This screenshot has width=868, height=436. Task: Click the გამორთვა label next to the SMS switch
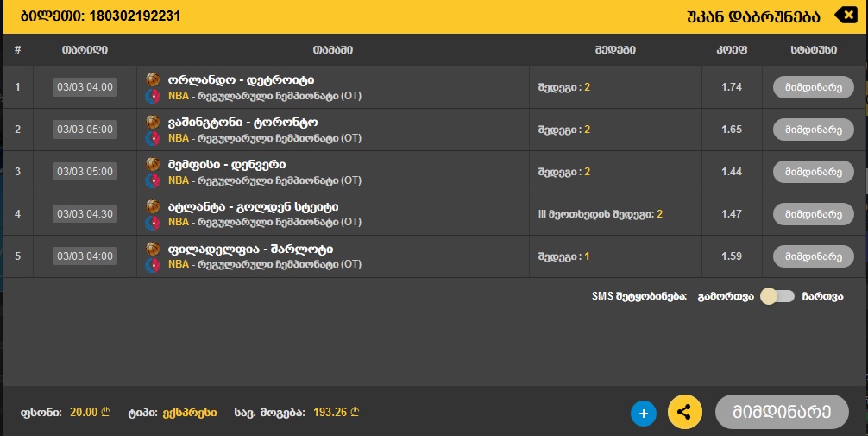(x=726, y=296)
